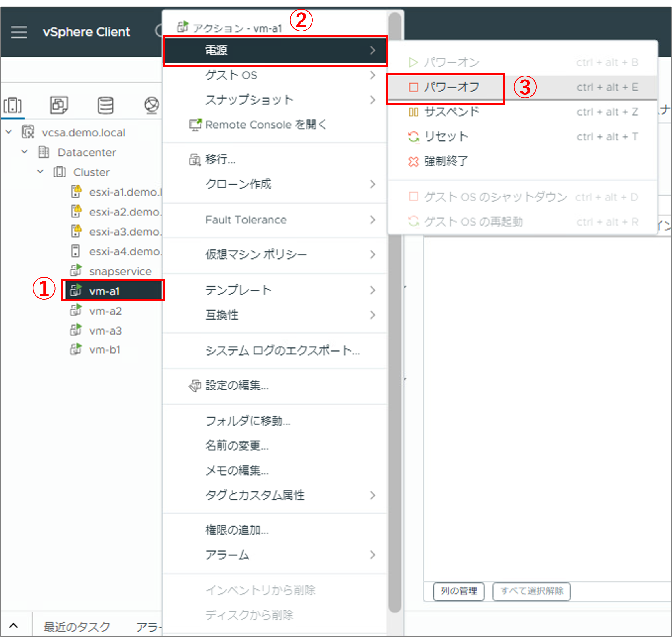Switch to Networking inventory view
672x637 pixels.
(x=151, y=105)
